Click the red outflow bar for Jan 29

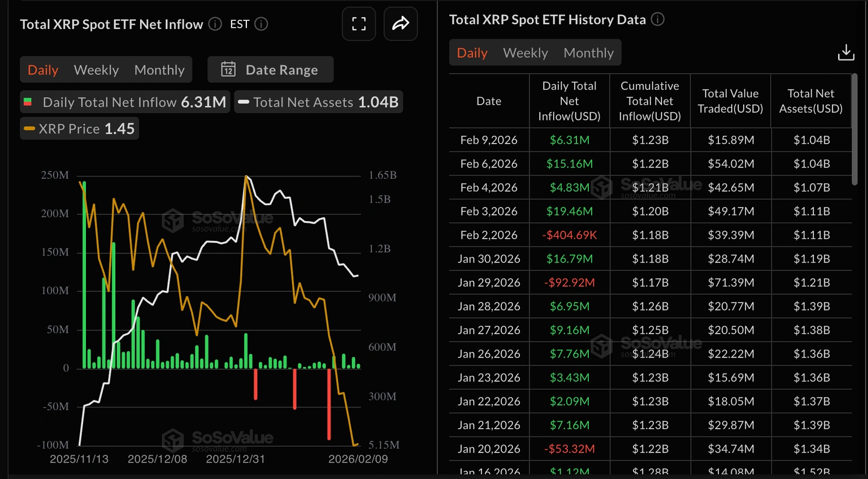(329, 404)
